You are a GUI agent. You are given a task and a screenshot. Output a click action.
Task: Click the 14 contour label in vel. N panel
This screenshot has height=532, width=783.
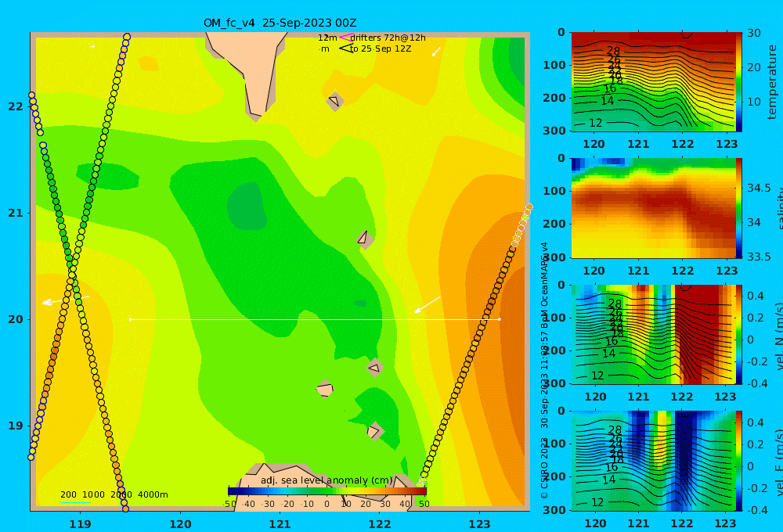pyautogui.click(x=608, y=354)
